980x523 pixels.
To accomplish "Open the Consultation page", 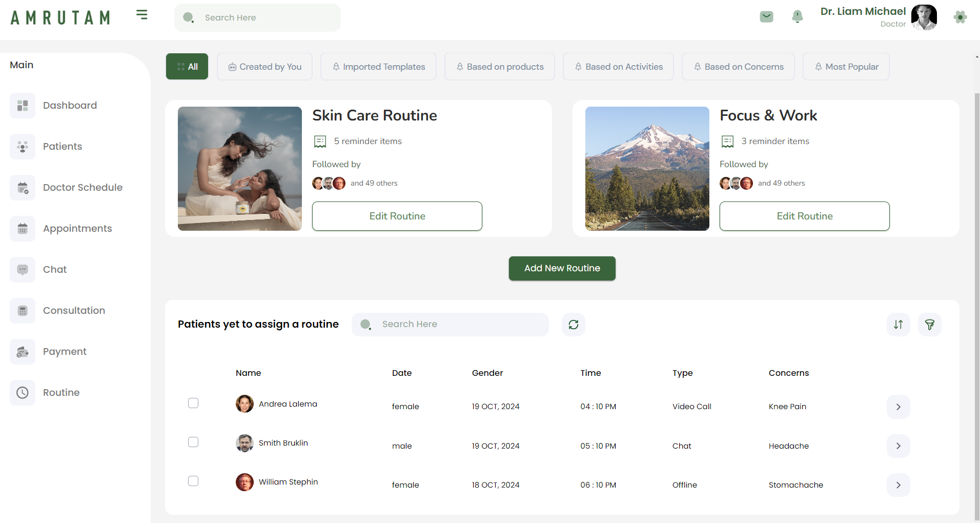I will click(x=74, y=311).
